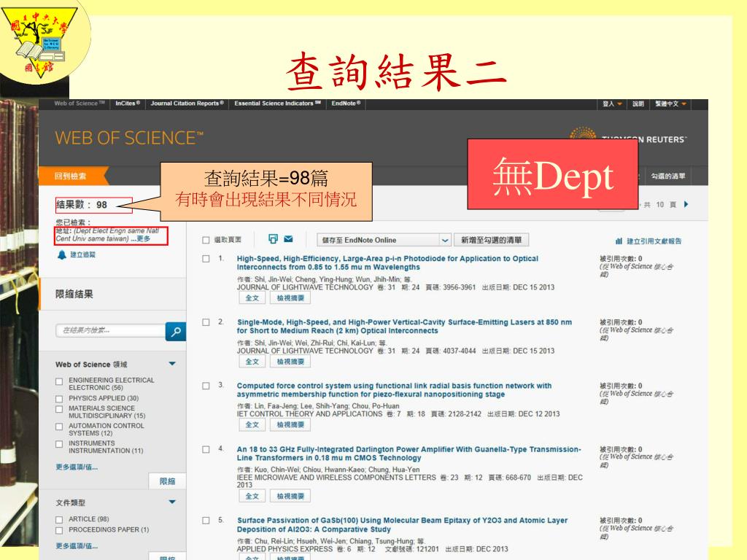
Task: Click the bell icon for create alert
Action: coord(62,254)
